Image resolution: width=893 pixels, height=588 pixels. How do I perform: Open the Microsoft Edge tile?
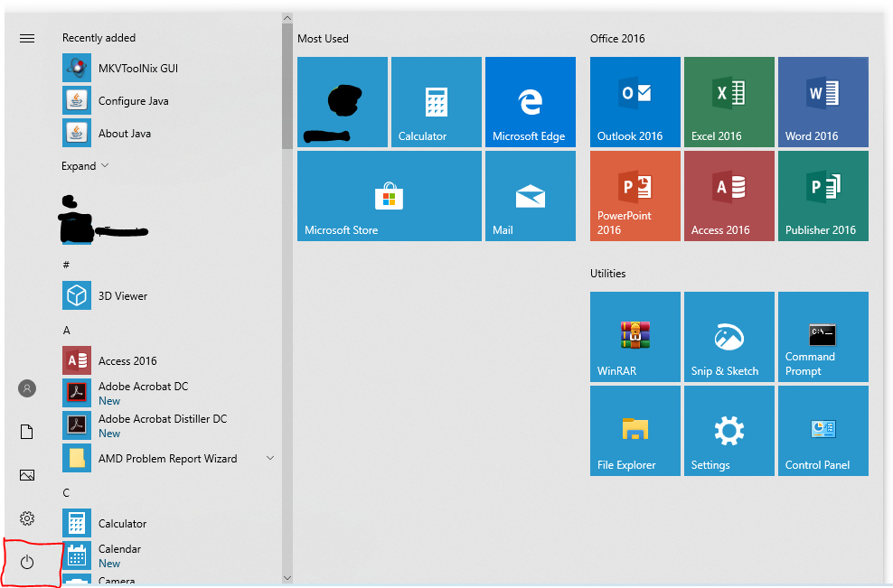tap(531, 102)
